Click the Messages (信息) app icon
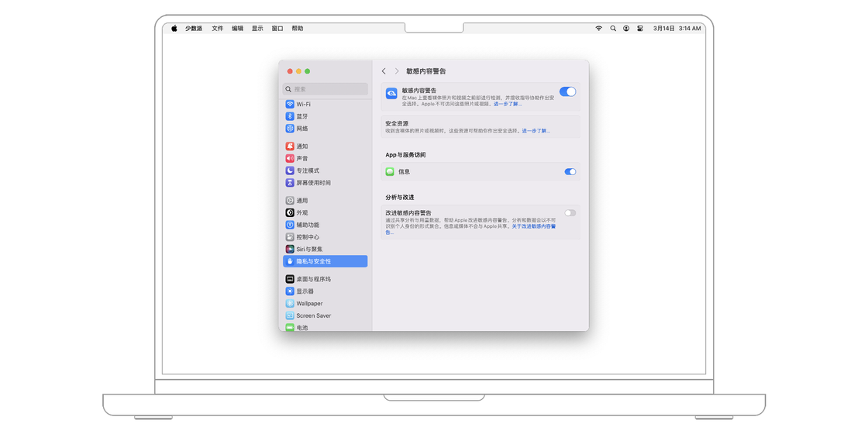The height and width of the screenshot is (434, 868). click(x=390, y=171)
